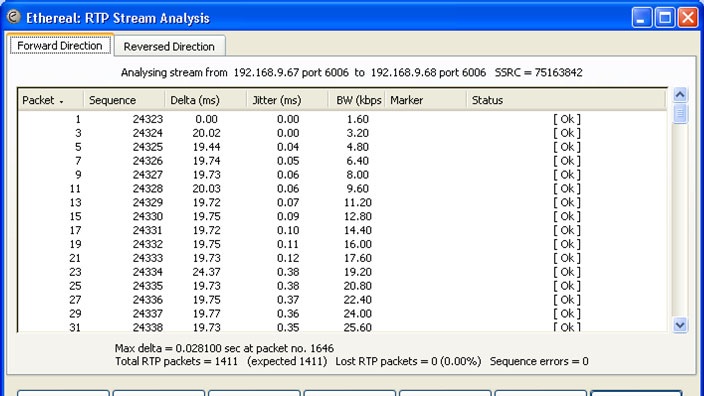Click the Status column header

[566, 100]
